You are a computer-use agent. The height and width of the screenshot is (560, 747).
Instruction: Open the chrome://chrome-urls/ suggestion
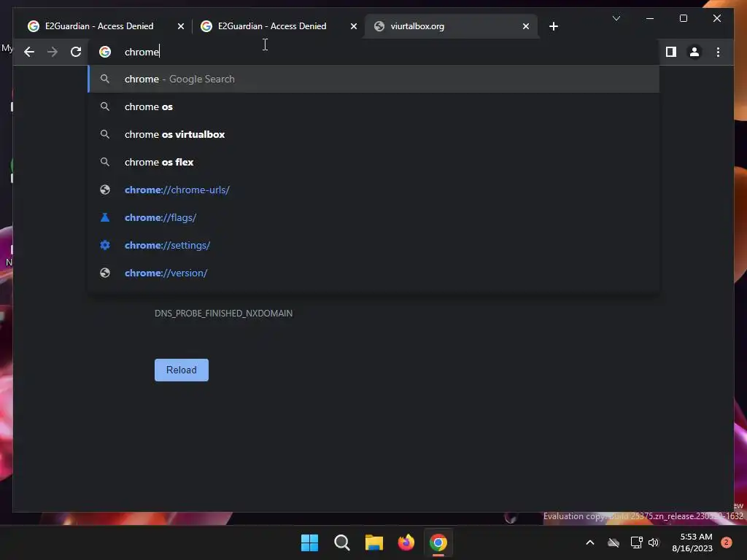[374, 190]
